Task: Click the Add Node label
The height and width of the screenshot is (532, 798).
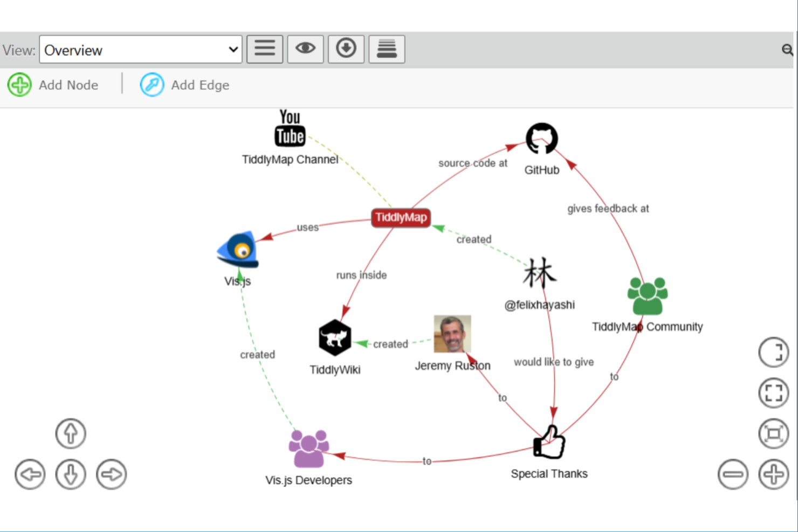Action: click(x=68, y=85)
